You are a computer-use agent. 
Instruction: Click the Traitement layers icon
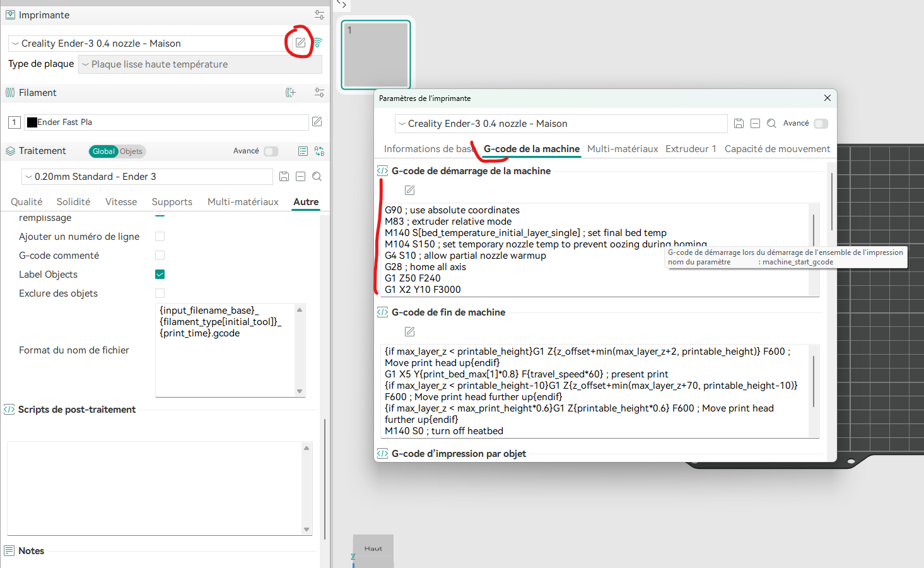tap(10, 151)
